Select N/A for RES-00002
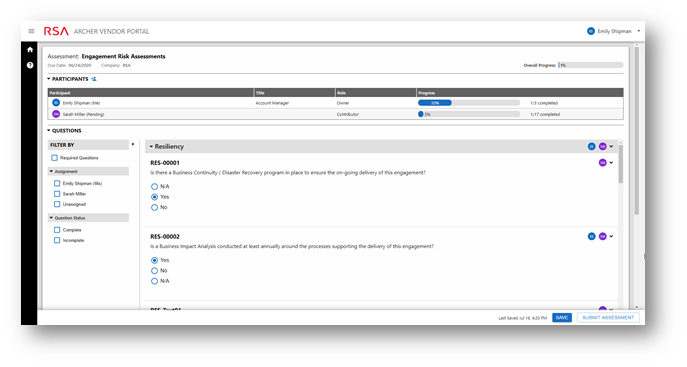The height and width of the screenshot is (367, 687). click(154, 281)
